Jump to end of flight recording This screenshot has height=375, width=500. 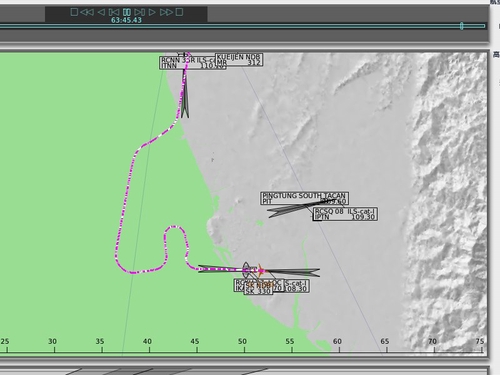(x=179, y=12)
